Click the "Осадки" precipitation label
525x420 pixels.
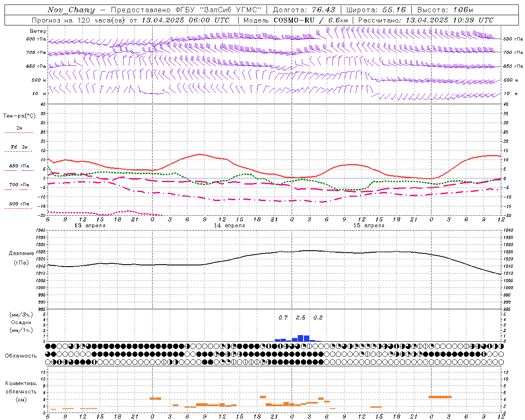[x=21, y=322]
